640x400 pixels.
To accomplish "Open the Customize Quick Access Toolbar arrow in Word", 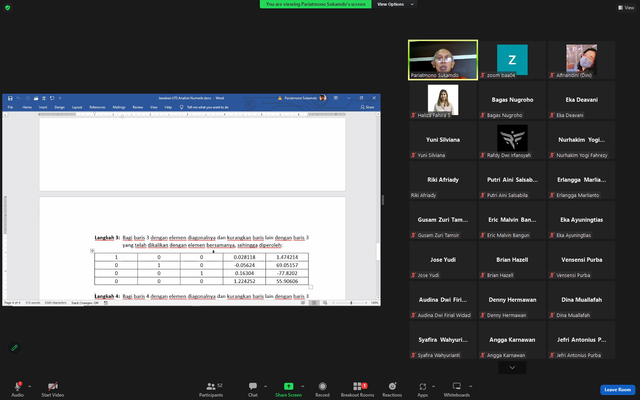I will pyautogui.click(x=60, y=98).
